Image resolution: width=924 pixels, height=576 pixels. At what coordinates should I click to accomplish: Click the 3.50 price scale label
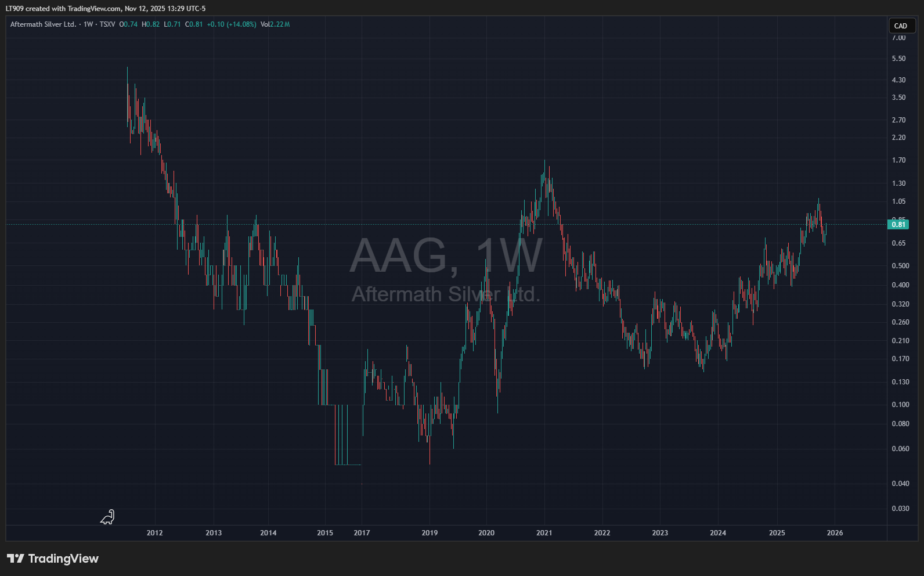(x=898, y=98)
